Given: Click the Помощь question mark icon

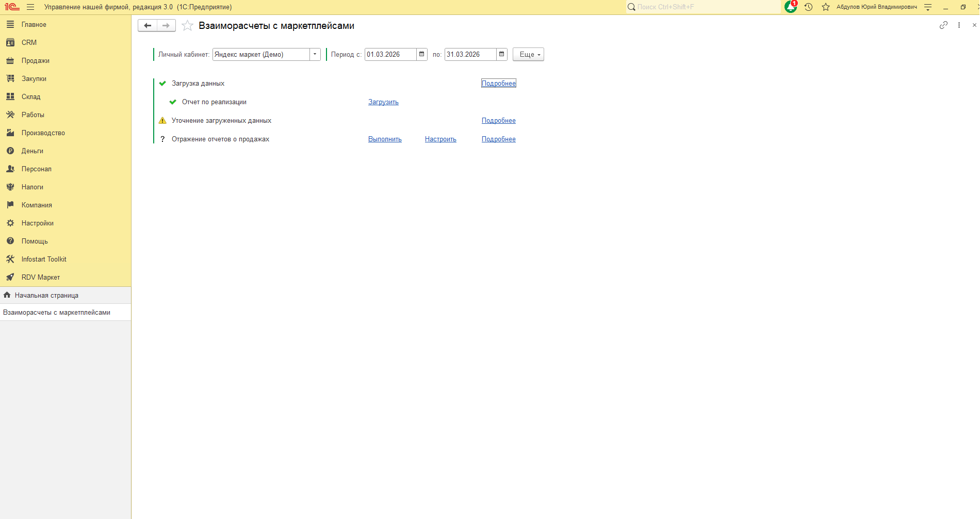Looking at the screenshot, I should pyautogui.click(x=10, y=241).
